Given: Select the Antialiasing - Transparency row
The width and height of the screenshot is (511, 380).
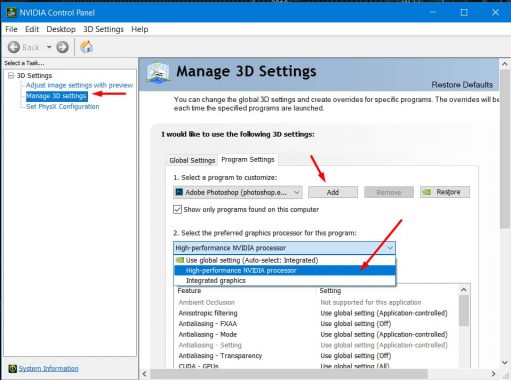Looking at the screenshot, I should (316, 356).
